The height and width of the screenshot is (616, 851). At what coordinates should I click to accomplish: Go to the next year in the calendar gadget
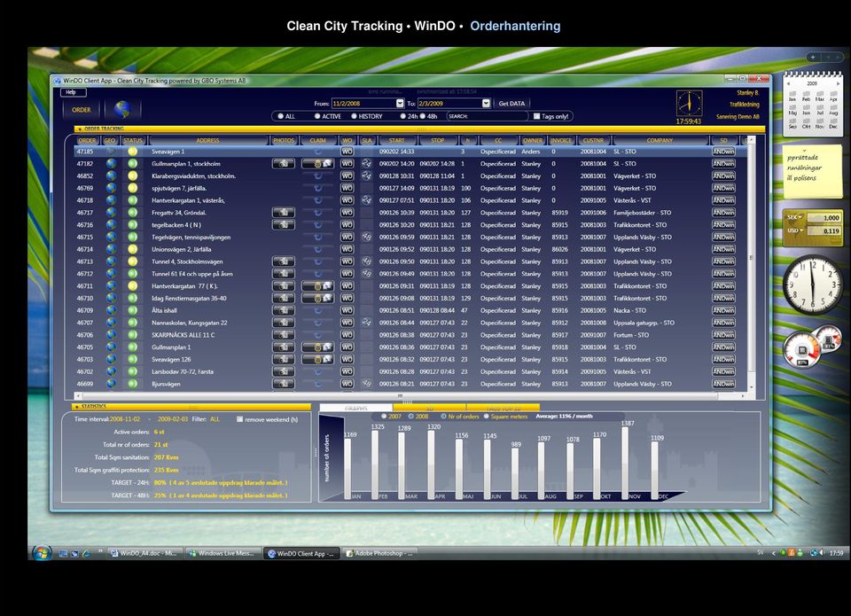click(x=838, y=83)
